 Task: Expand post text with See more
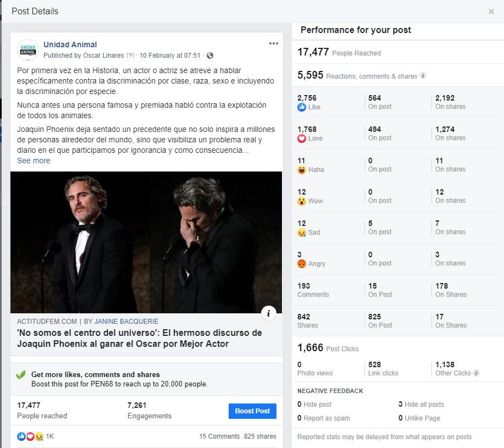34,161
